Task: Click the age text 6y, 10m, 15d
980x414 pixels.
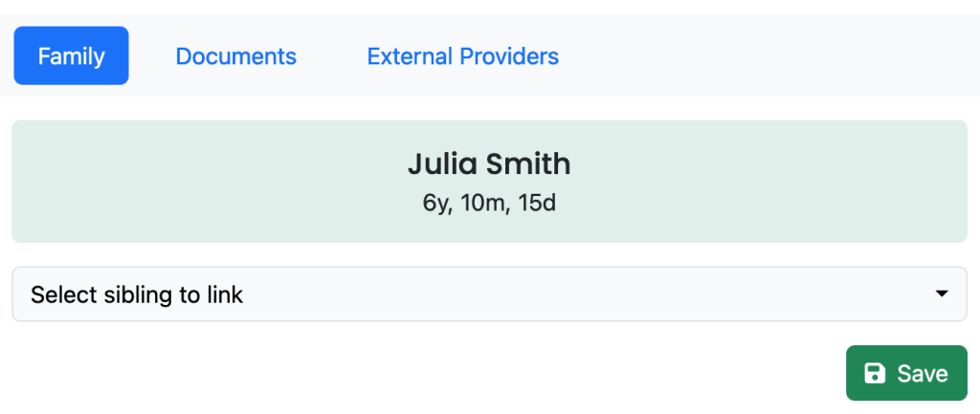Action: [489, 204]
